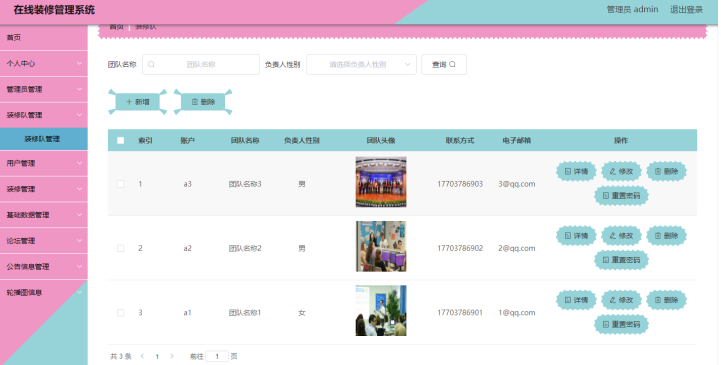Click the batch 删除 button above table
721x365 pixels.
(x=203, y=102)
